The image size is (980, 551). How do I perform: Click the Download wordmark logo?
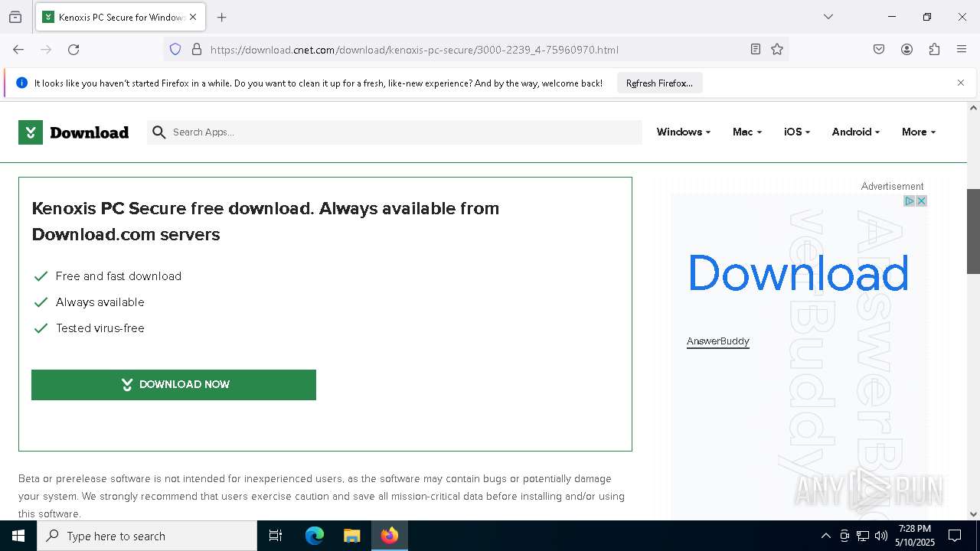[90, 132]
